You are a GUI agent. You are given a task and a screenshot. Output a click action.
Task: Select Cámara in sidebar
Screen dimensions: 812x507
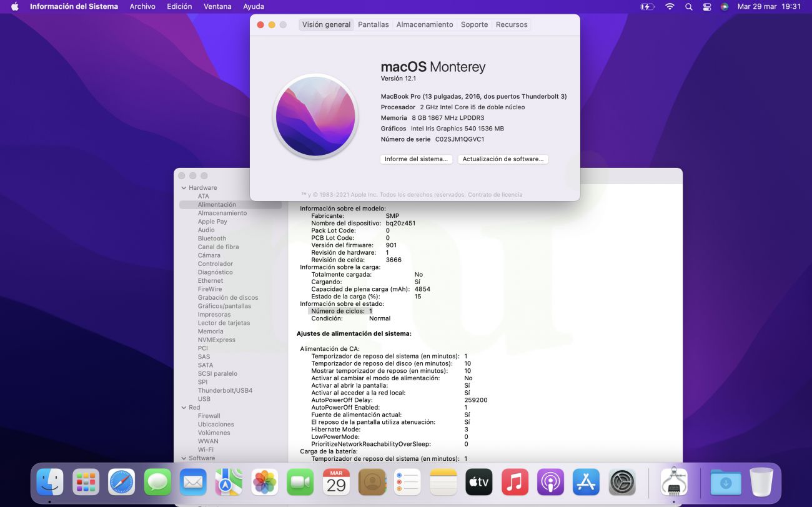(209, 255)
